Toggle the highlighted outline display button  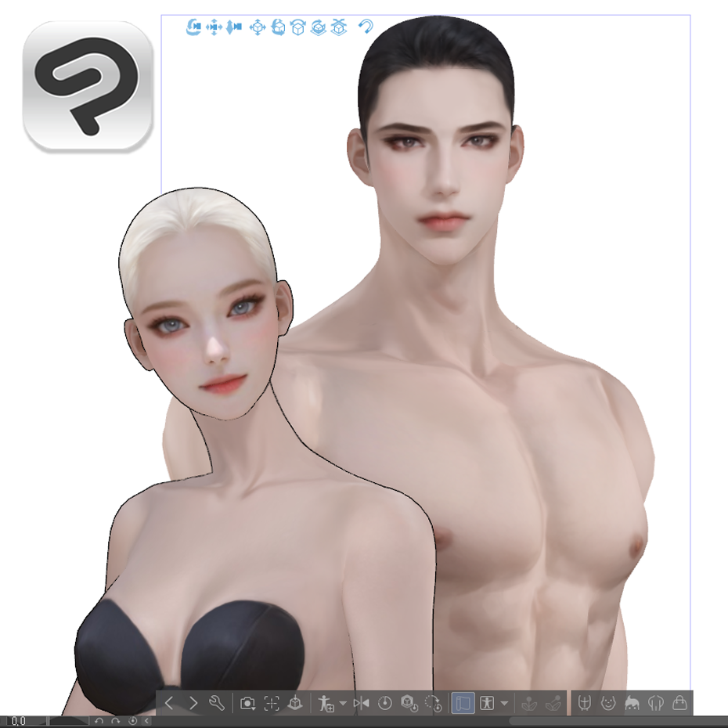(463, 703)
